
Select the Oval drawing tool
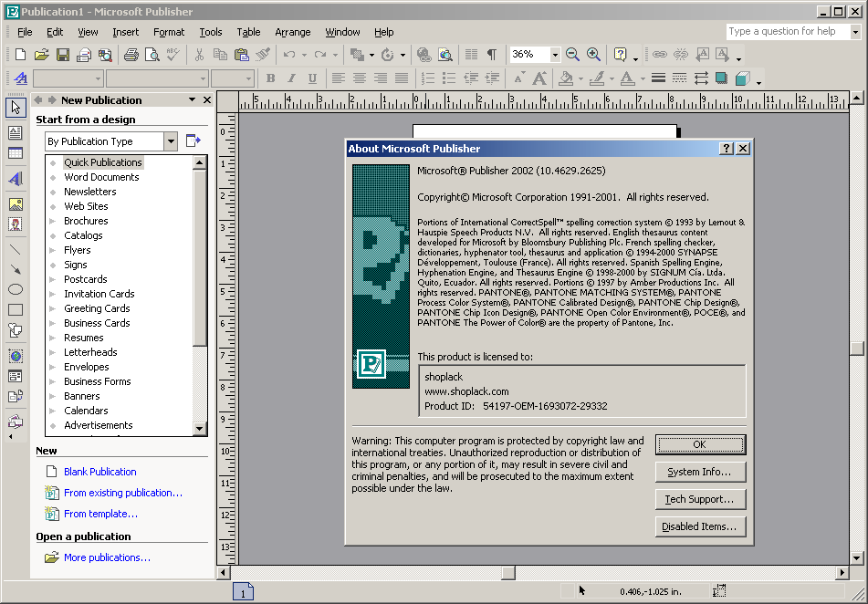pos(16,289)
